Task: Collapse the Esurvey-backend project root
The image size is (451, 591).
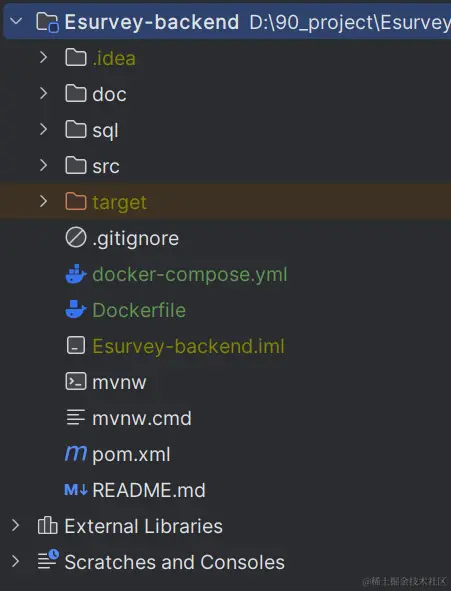Action: (x=16, y=21)
